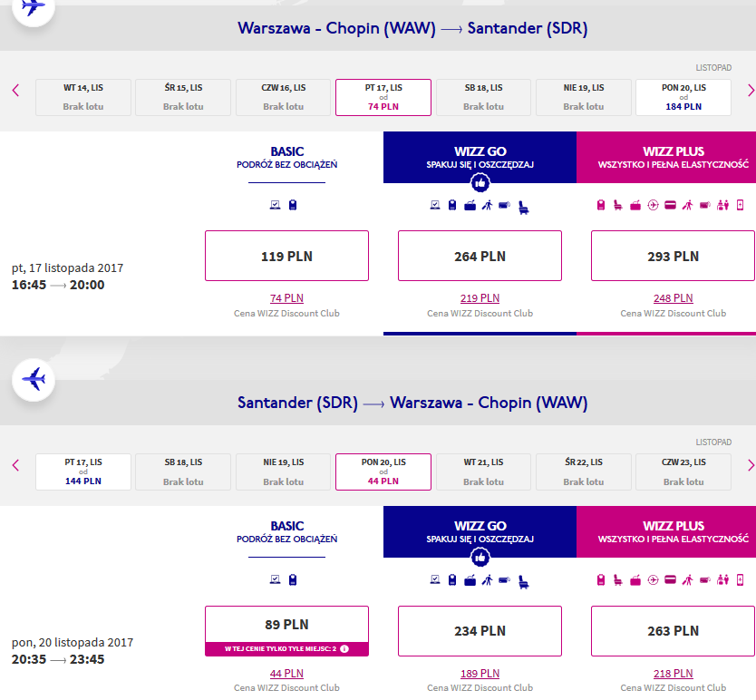
Task: Click outbound time 16:45 to 20:00
Action: [x=58, y=285]
